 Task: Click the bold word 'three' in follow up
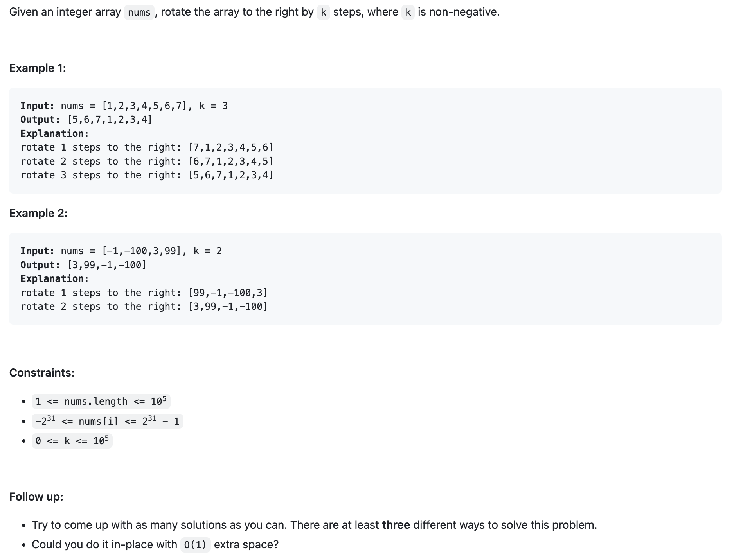396,525
